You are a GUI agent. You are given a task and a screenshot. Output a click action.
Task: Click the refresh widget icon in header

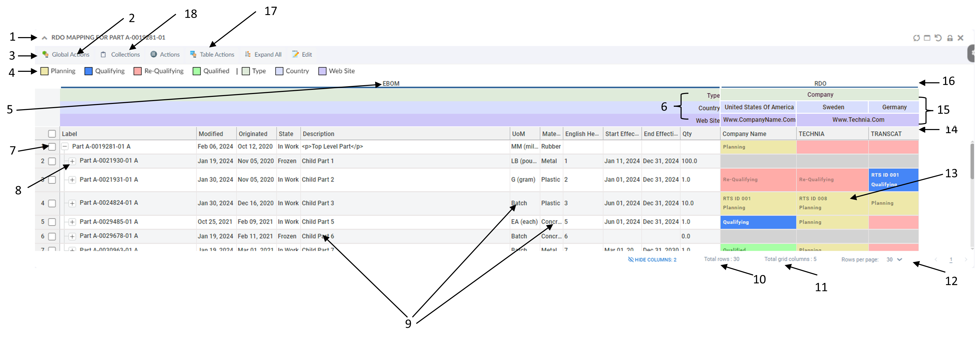click(916, 38)
